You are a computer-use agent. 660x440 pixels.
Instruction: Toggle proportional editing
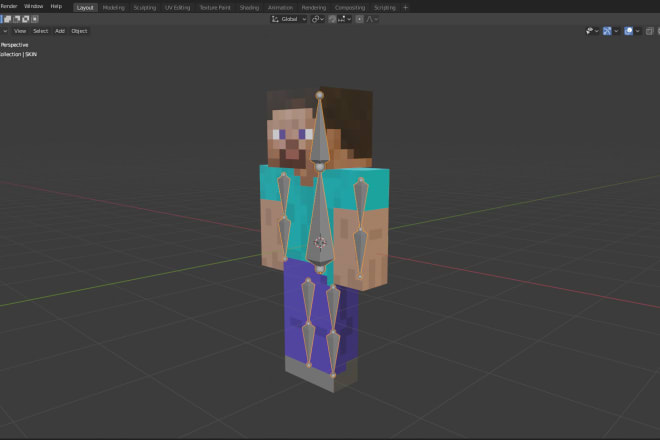click(x=359, y=19)
